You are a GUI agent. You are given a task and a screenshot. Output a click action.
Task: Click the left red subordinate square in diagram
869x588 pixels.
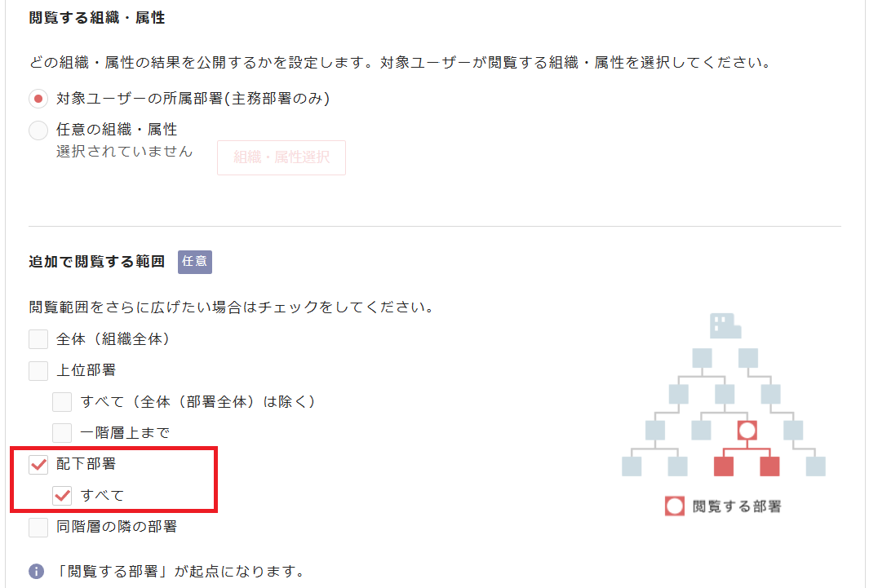pyautogui.click(x=724, y=466)
